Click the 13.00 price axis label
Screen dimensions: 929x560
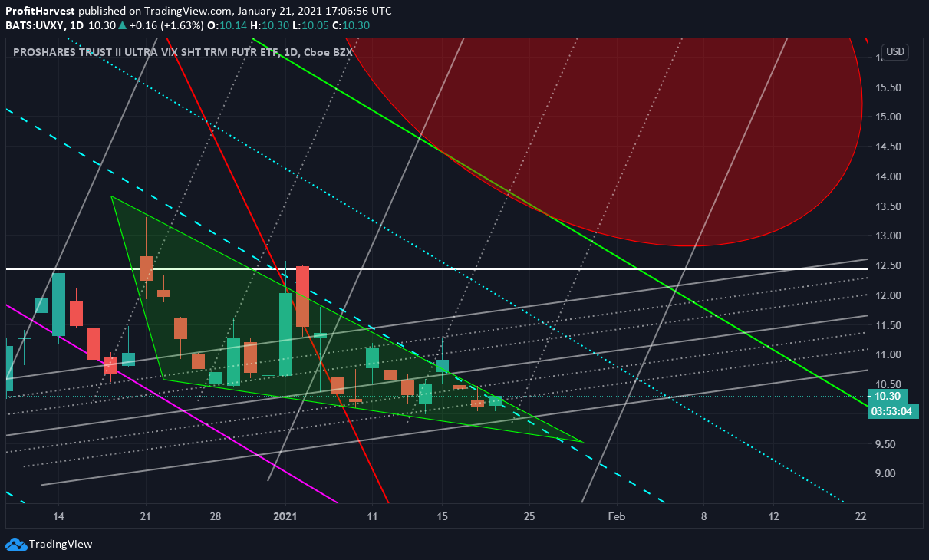click(888, 236)
